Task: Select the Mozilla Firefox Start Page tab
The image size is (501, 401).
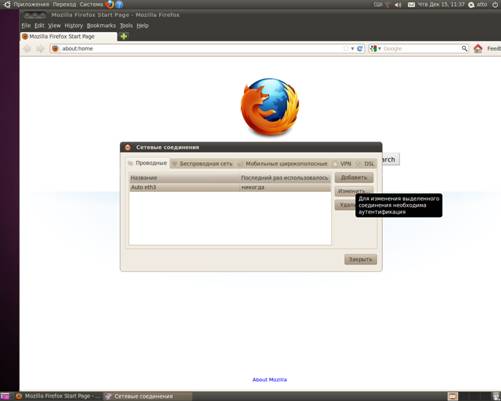Action: pos(69,36)
